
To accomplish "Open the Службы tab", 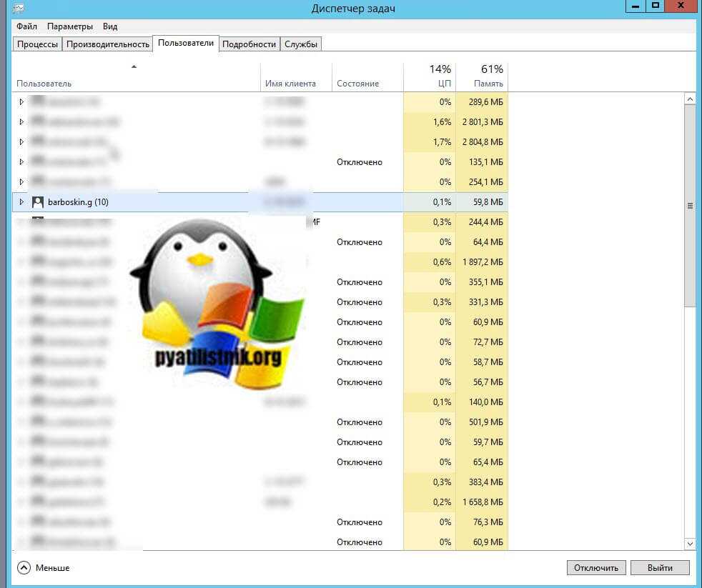I will pos(301,44).
